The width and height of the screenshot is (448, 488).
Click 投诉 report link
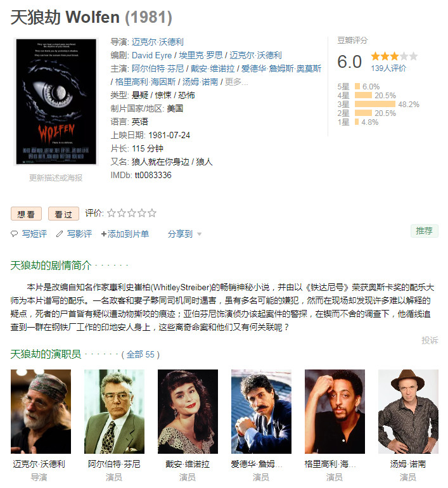(x=430, y=340)
